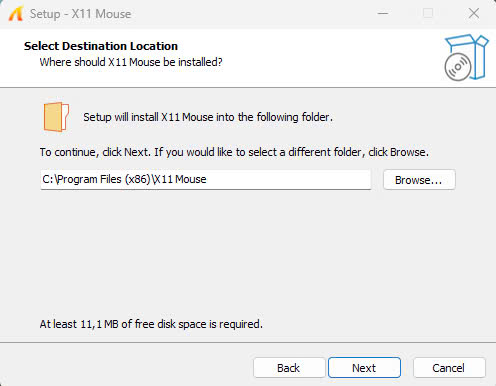Click the 'Setup - X11 Mouse' title text
This screenshot has height=386, width=496.
click(x=80, y=14)
